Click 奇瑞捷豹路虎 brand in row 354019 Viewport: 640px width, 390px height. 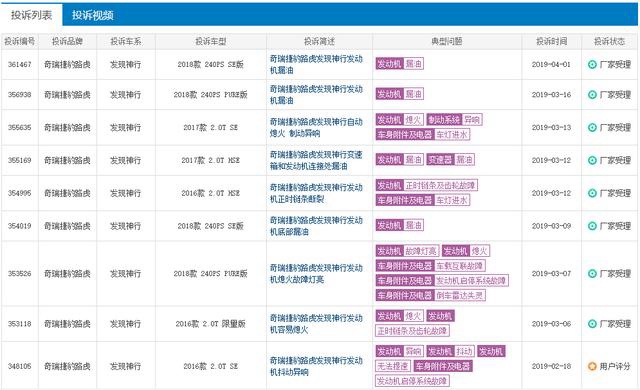(x=67, y=226)
